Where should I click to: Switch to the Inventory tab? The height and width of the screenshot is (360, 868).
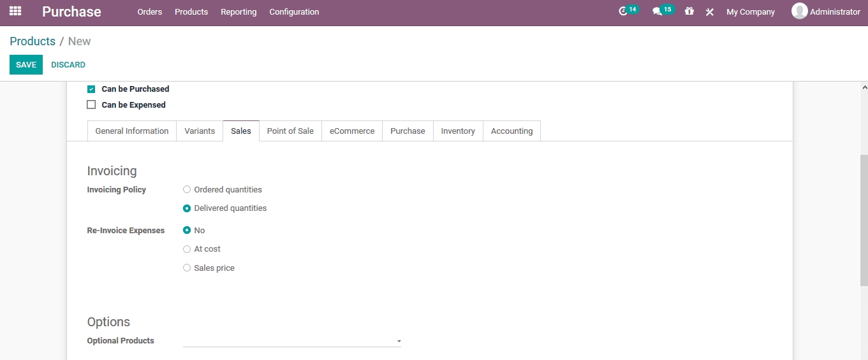[x=457, y=131]
